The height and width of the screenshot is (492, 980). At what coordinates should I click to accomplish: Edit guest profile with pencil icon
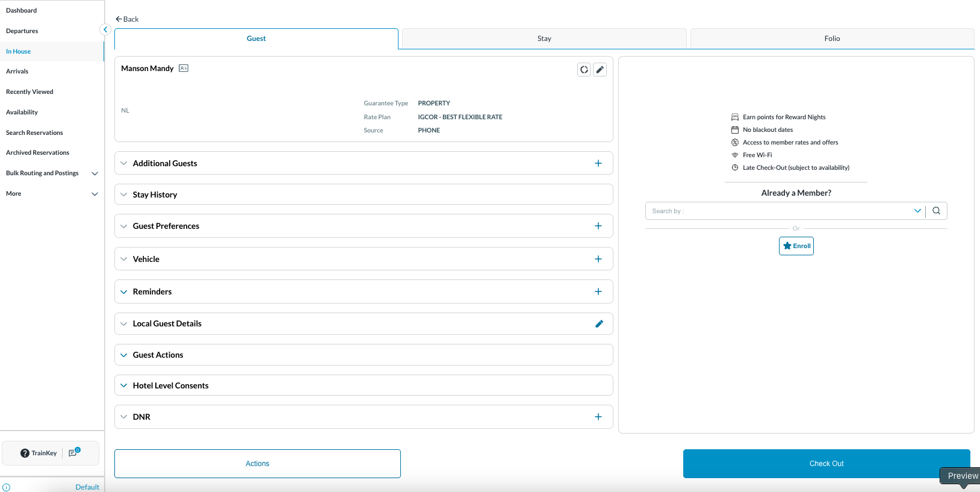(600, 70)
